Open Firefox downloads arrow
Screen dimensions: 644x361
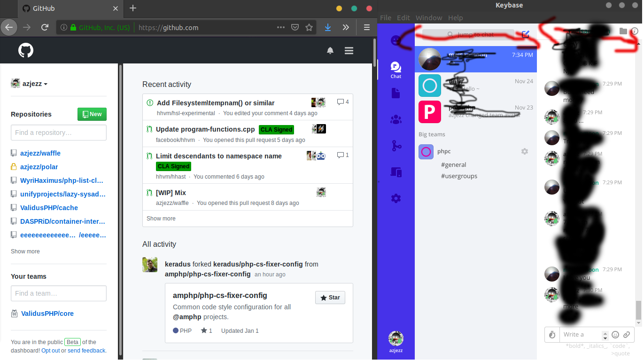click(328, 27)
